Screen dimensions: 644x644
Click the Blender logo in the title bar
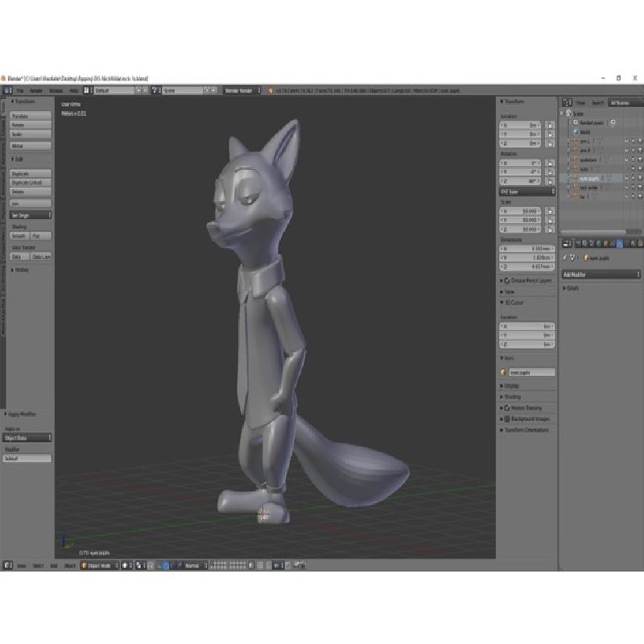[3, 78]
